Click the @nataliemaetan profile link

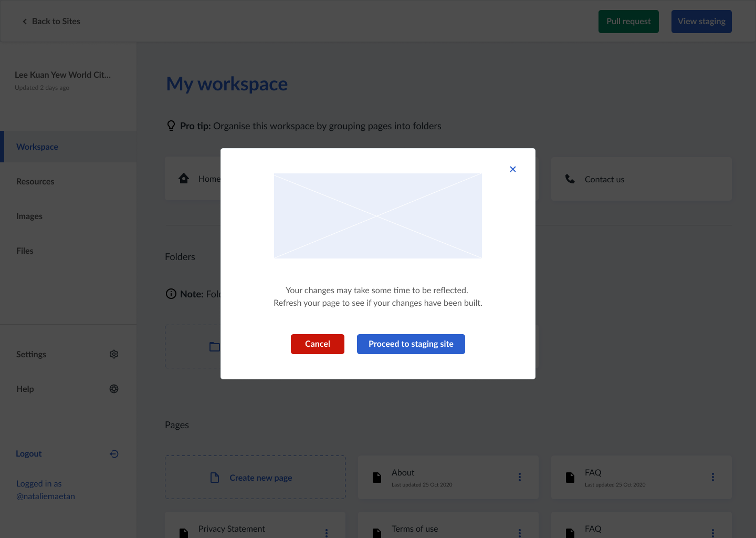(x=45, y=495)
